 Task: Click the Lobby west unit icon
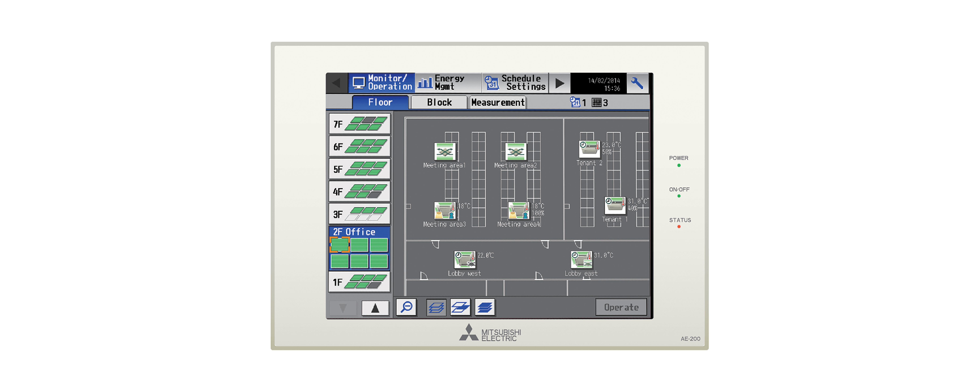point(465,260)
